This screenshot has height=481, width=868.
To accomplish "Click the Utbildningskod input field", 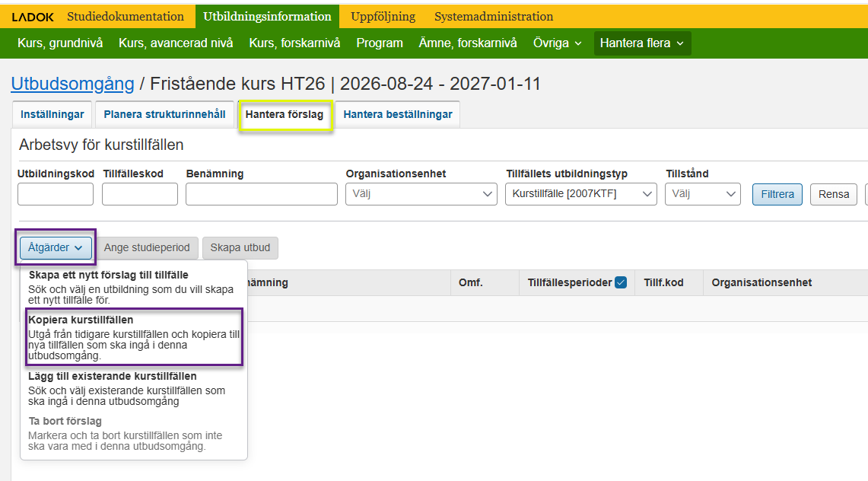I will tap(55, 194).
